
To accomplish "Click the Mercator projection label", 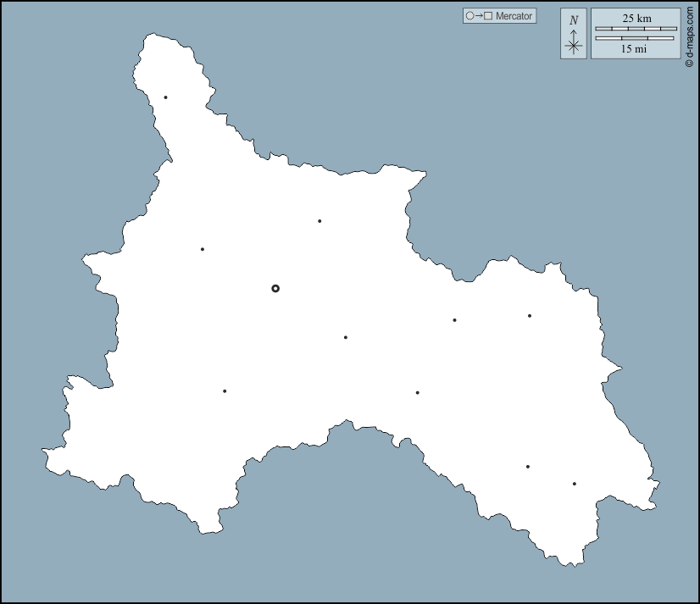I will point(514,16).
